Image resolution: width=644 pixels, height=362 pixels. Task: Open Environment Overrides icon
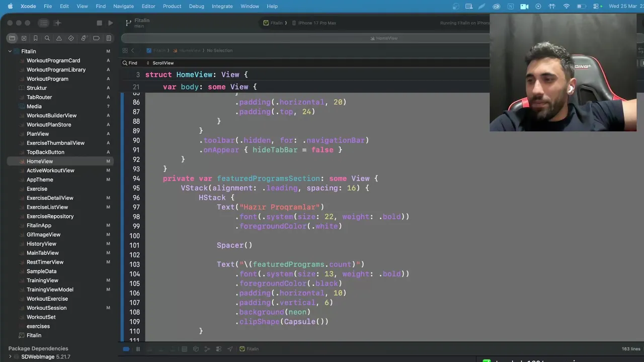[218, 349]
